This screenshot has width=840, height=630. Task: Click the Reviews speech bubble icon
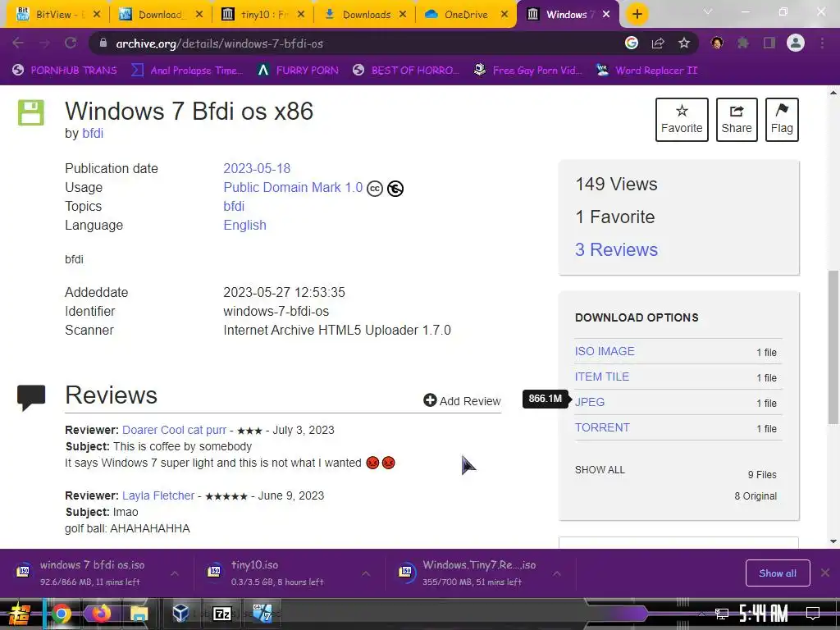click(31, 398)
